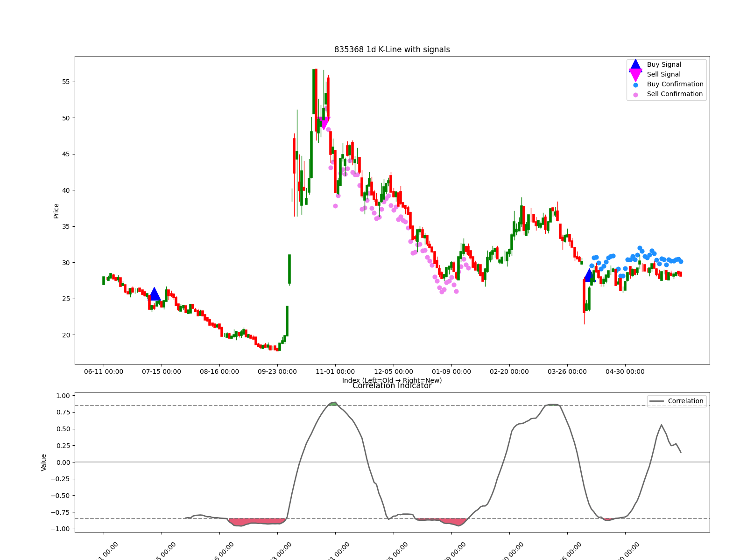Click the magenta Sell Signal triangle on chart

pyautogui.click(x=324, y=123)
